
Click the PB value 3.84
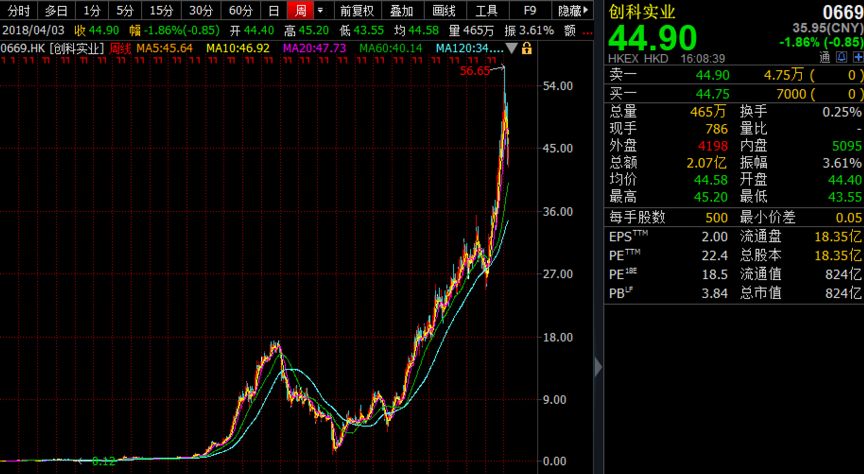pyautogui.click(x=715, y=293)
